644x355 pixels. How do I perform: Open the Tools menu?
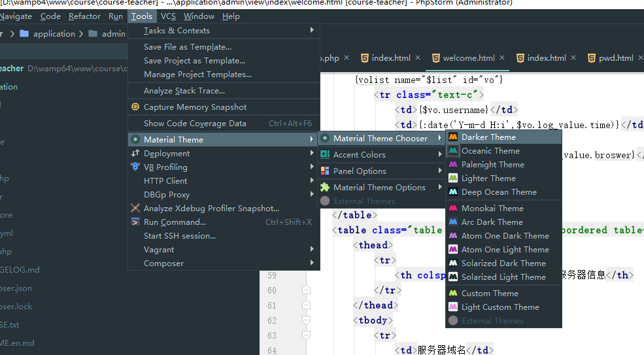pyautogui.click(x=142, y=16)
